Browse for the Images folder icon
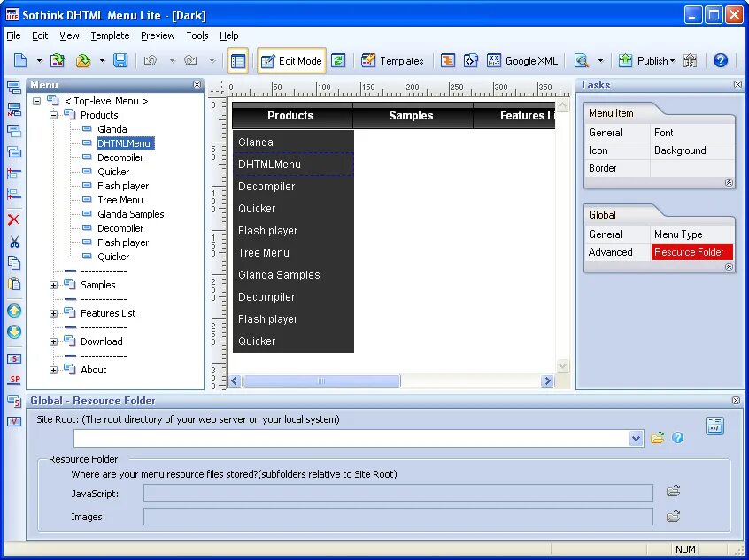 (x=673, y=516)
